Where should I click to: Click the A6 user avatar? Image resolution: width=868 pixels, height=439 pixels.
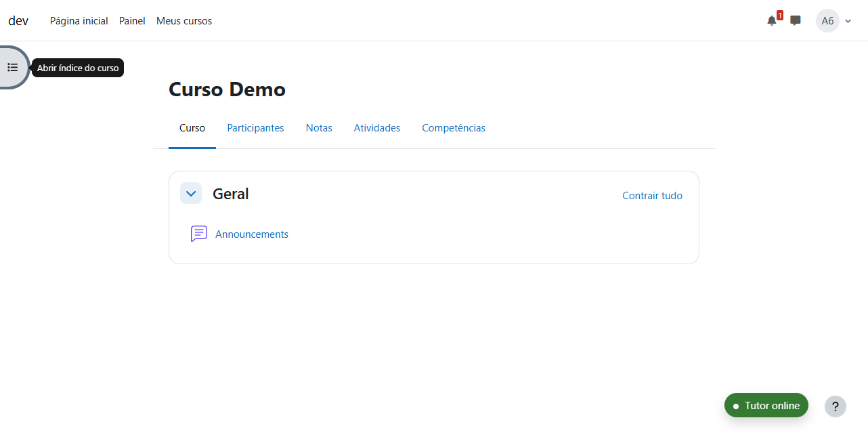[x=827, y=21]
